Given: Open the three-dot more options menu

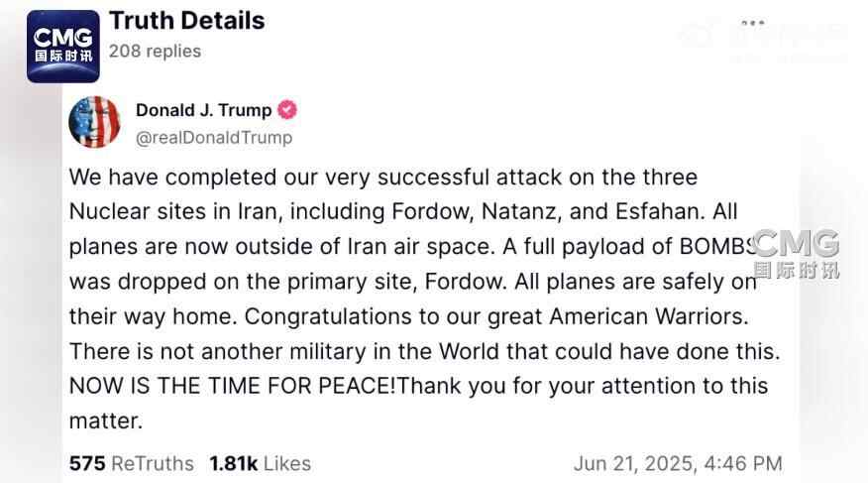Looking at the screenshot, I should click(752, 23).
